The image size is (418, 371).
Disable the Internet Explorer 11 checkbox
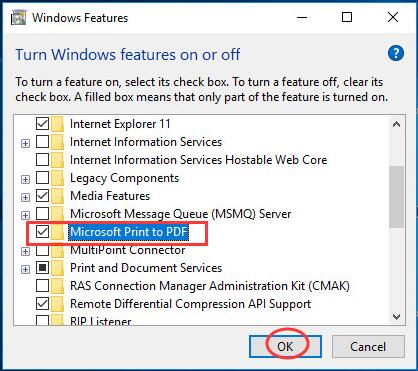(x=42, y=124)
